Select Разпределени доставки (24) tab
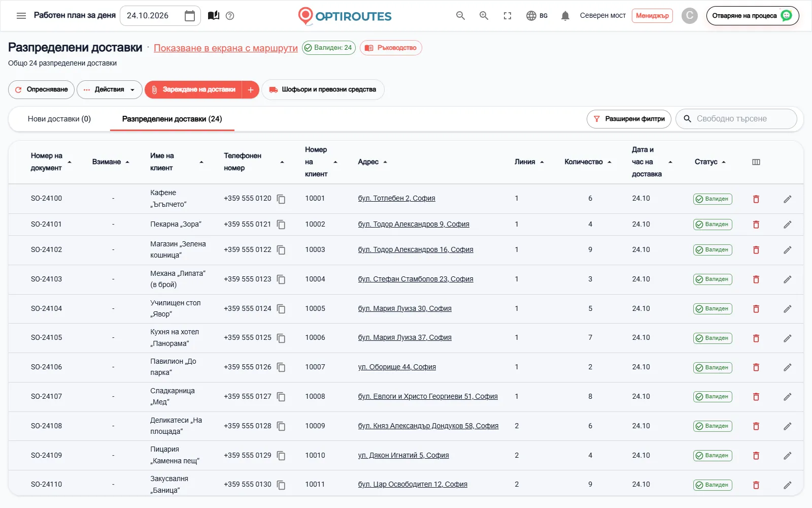 [172, 119]
